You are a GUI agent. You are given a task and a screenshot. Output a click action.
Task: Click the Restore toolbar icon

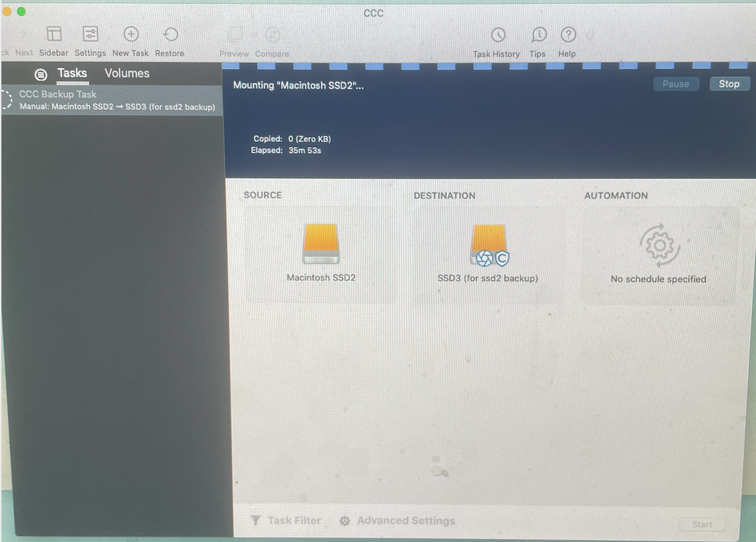pos(170,34)
